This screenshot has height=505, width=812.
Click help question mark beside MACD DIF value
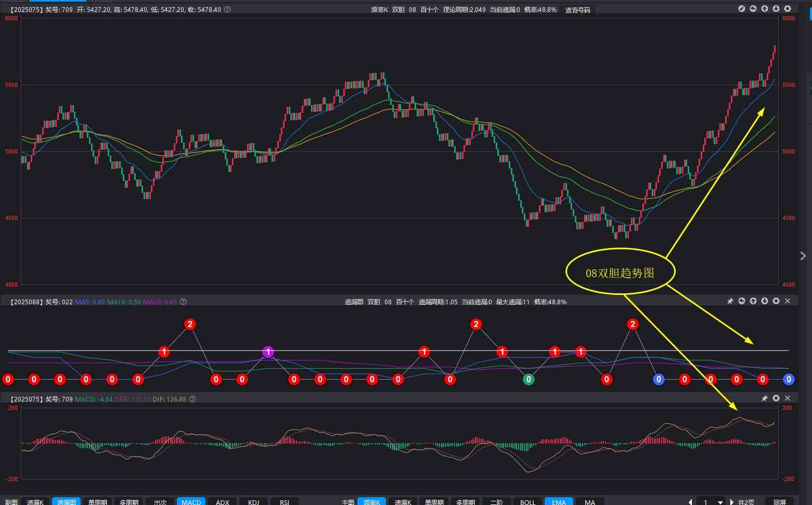(x=192, y=399)
